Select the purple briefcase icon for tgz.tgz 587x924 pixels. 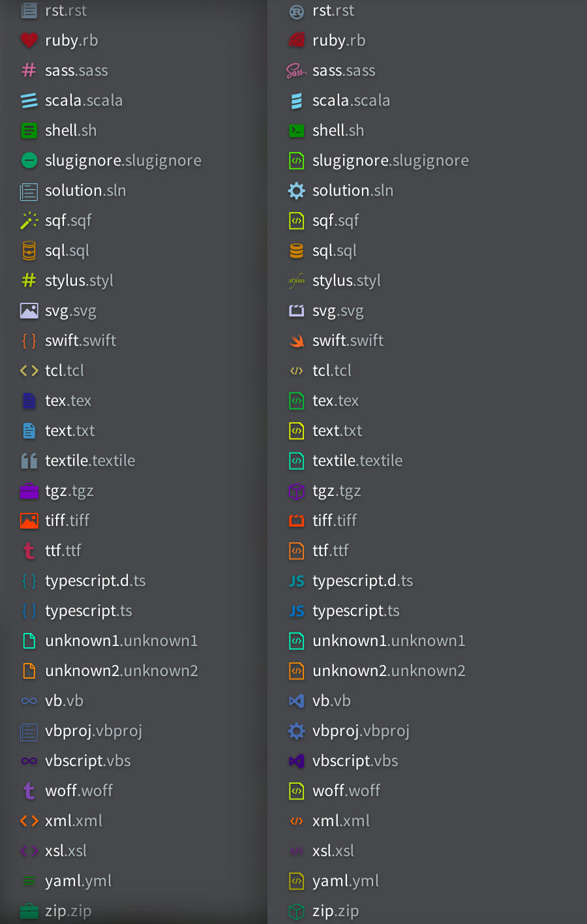29,491
